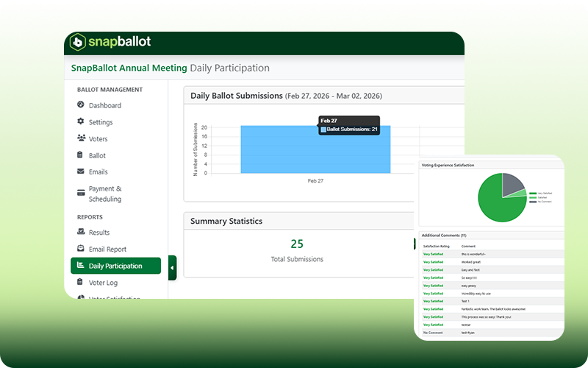The image size is (588, 368).
Task: Click the gray No Comment pie slice
Action: click(x=512, y=184)
